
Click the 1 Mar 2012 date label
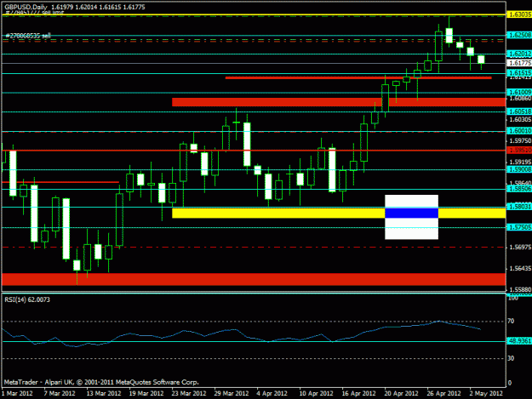tap(17, 393)
